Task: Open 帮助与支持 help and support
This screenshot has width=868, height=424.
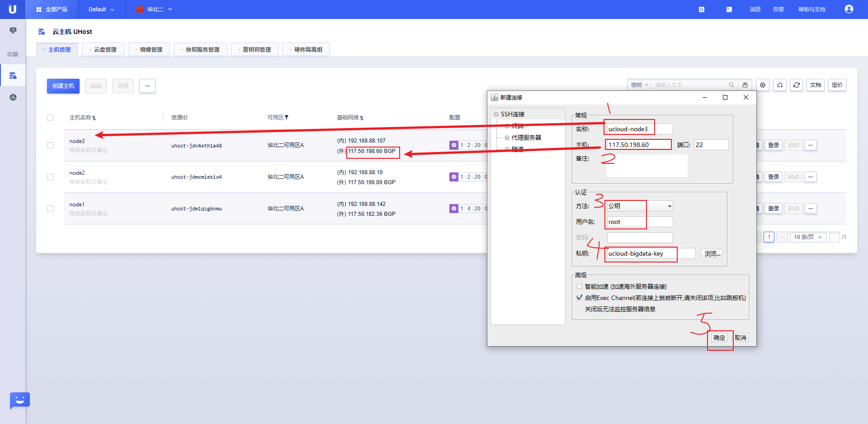Action: [812, 9]
